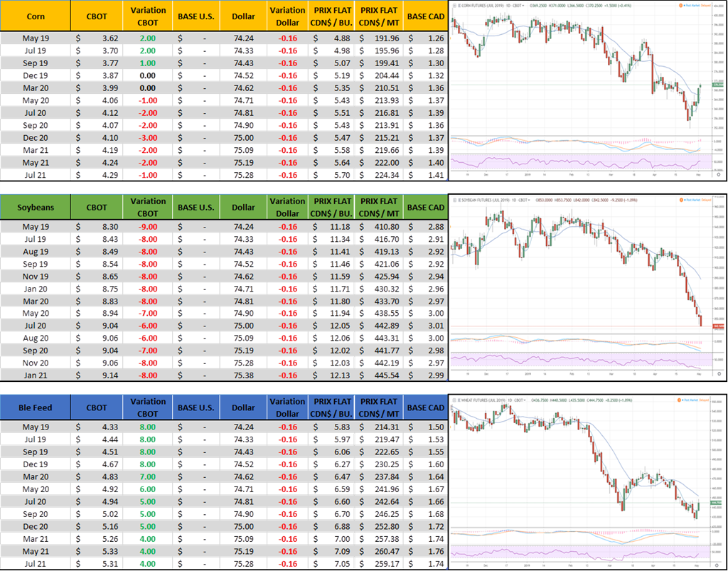Collapse the Wheat Futures chart legend
This screenshot has height=571, width=728.
click(x=453, y=400)
